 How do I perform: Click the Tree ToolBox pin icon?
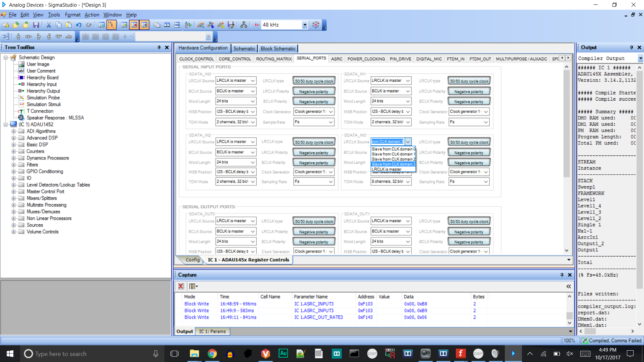(x=159, y=48)
